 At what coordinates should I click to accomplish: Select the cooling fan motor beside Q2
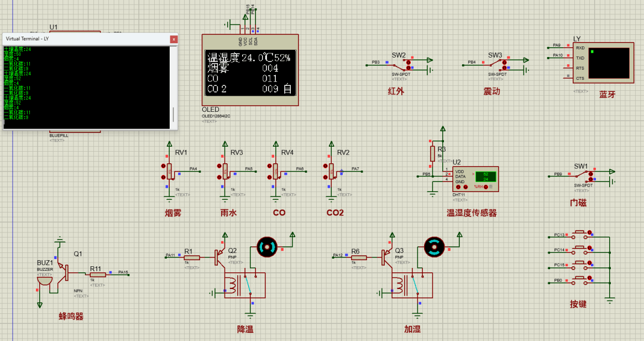[x=268, y=246]
